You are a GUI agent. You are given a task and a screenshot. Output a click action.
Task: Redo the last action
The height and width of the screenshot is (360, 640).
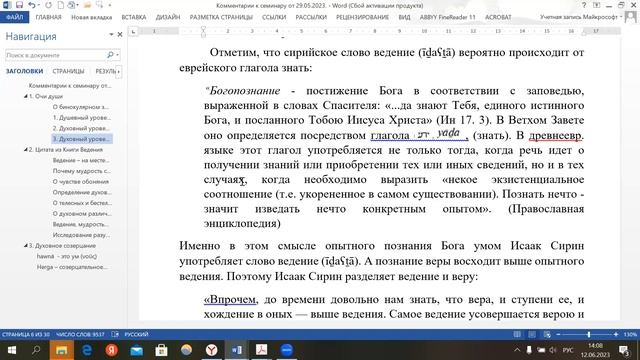pyautogui.click(x=49, y=5)
